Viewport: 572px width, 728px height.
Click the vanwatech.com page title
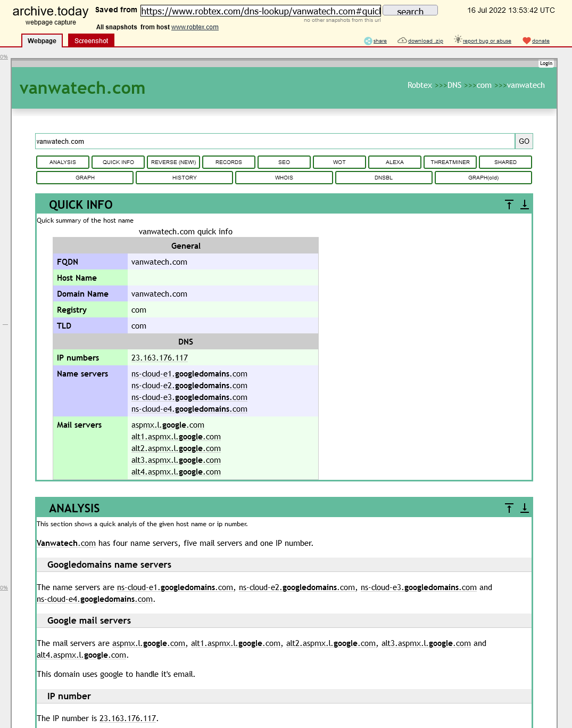(x=82, y=88)
